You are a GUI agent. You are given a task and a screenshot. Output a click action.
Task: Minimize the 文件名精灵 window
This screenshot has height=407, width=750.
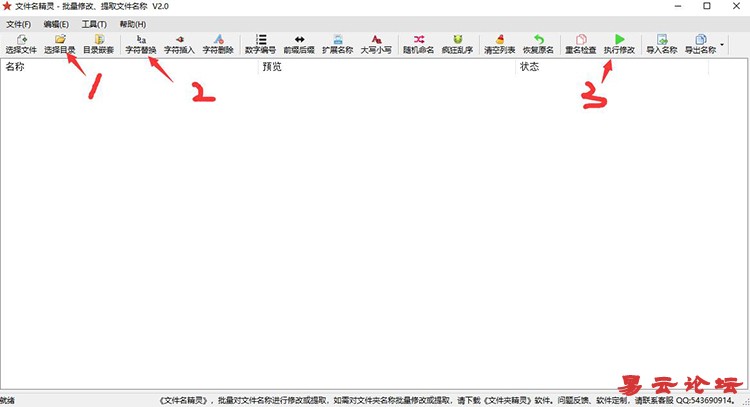click(x=678, y=6)
